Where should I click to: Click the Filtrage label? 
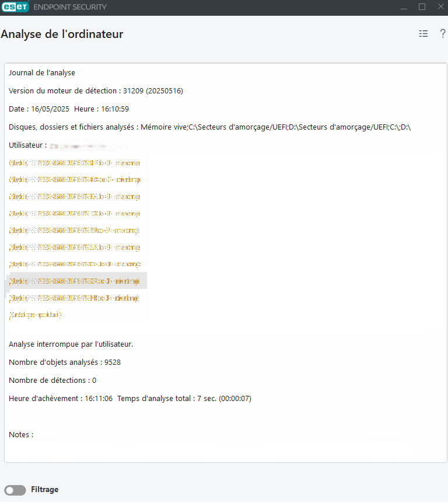[45, 490]
